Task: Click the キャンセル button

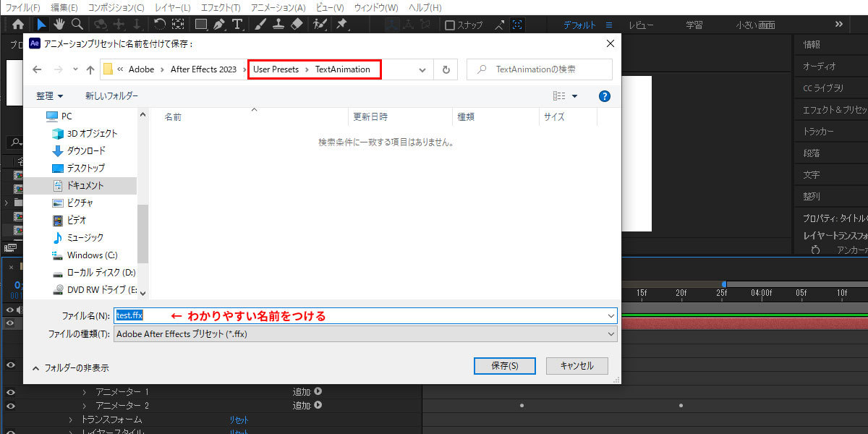Action: click(576, 366)
